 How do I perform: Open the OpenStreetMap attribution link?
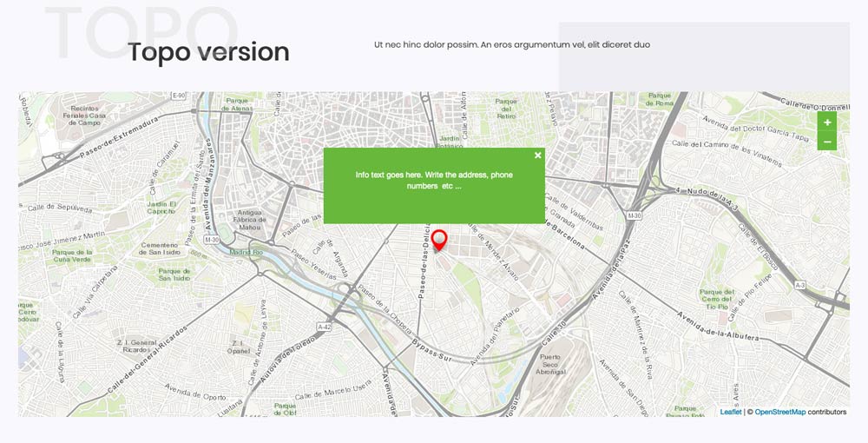pos(779,412)
